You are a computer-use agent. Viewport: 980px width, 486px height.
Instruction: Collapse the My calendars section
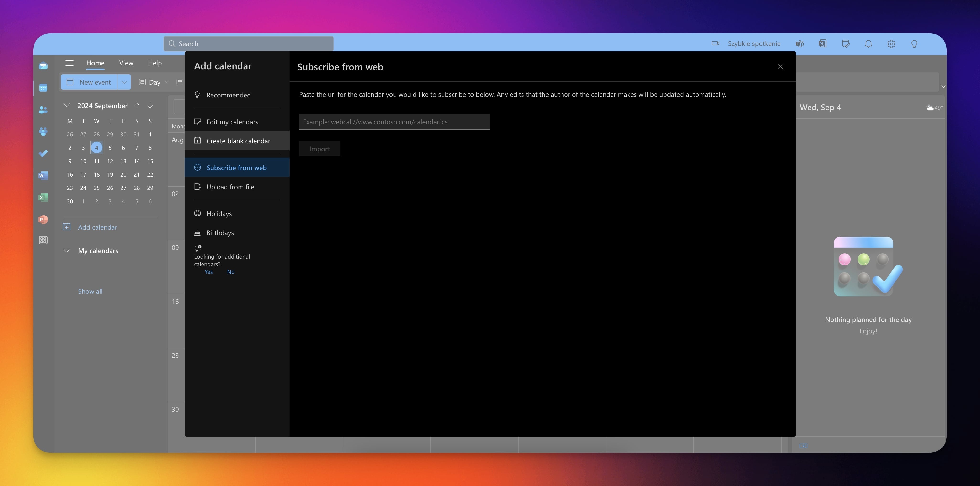point(67,250)
